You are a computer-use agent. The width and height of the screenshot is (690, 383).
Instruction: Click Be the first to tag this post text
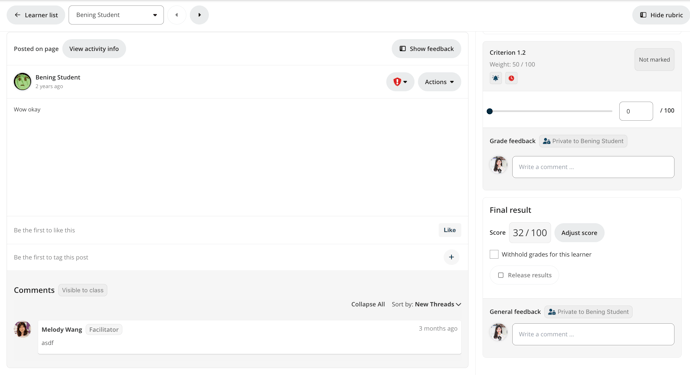51,258
